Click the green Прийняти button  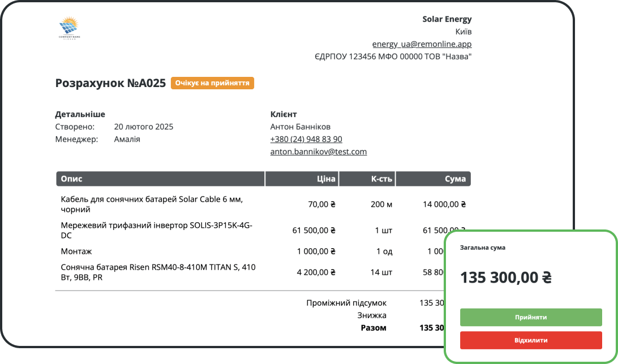[530, 317]
